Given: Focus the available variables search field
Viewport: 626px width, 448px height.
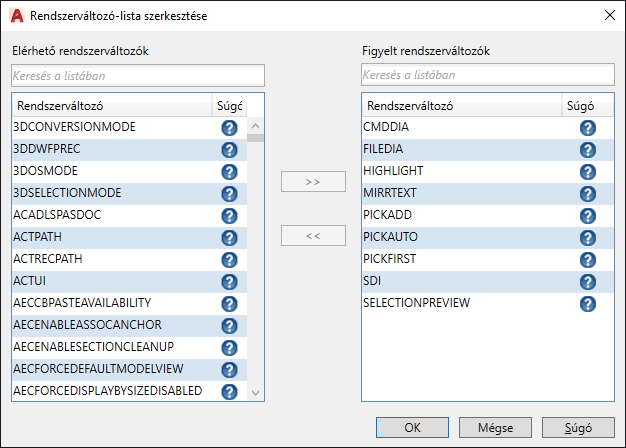Looking at the screenshot, I should tap(138, 75).
